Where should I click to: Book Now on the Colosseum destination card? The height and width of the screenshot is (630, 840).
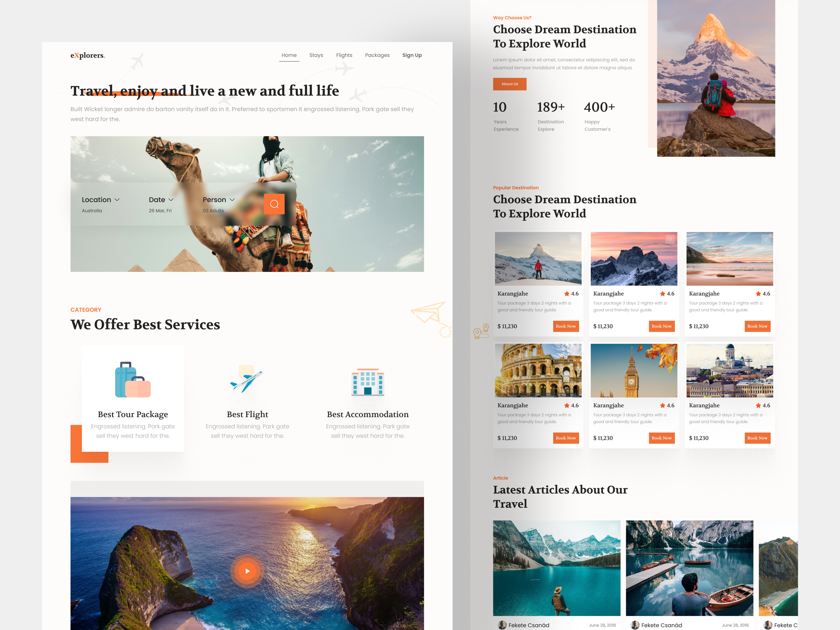point(566,438)
